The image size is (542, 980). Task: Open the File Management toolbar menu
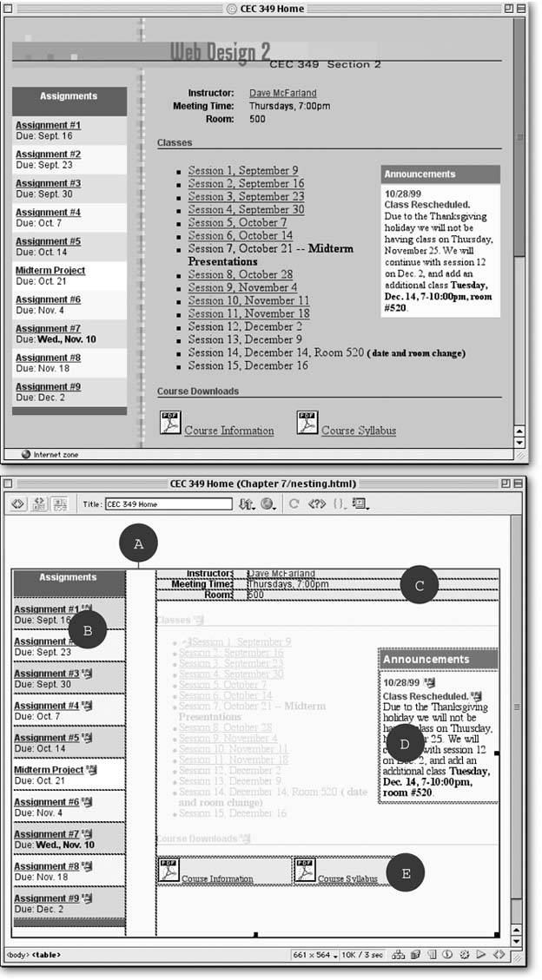[248, 503]
